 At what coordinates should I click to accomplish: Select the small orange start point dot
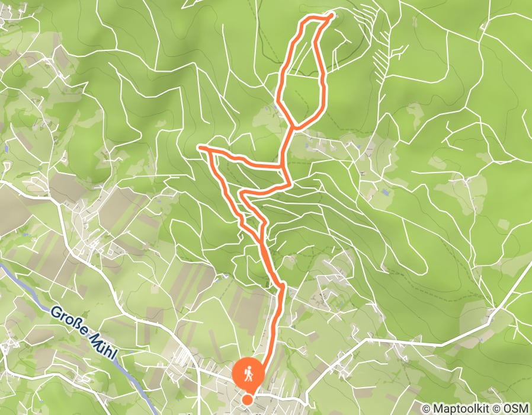(x=248, y=400)
